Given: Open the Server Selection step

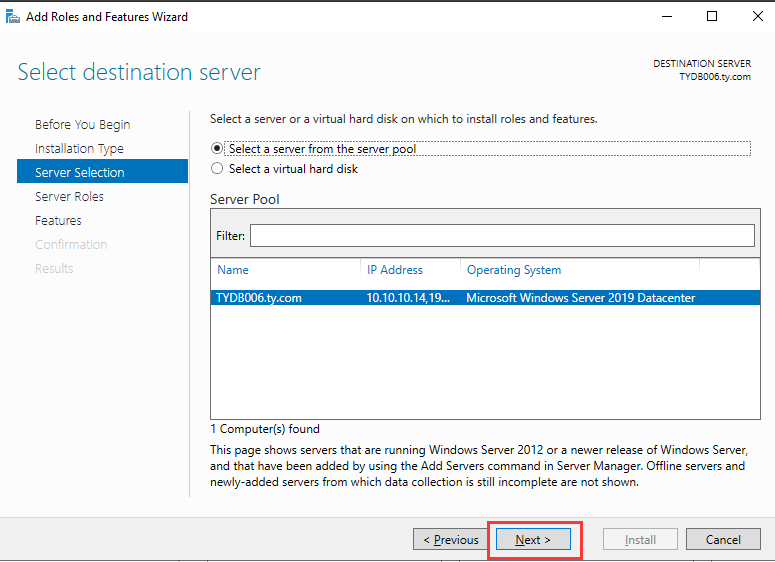Looking at the screenshot, I should (x=80, y=173).
